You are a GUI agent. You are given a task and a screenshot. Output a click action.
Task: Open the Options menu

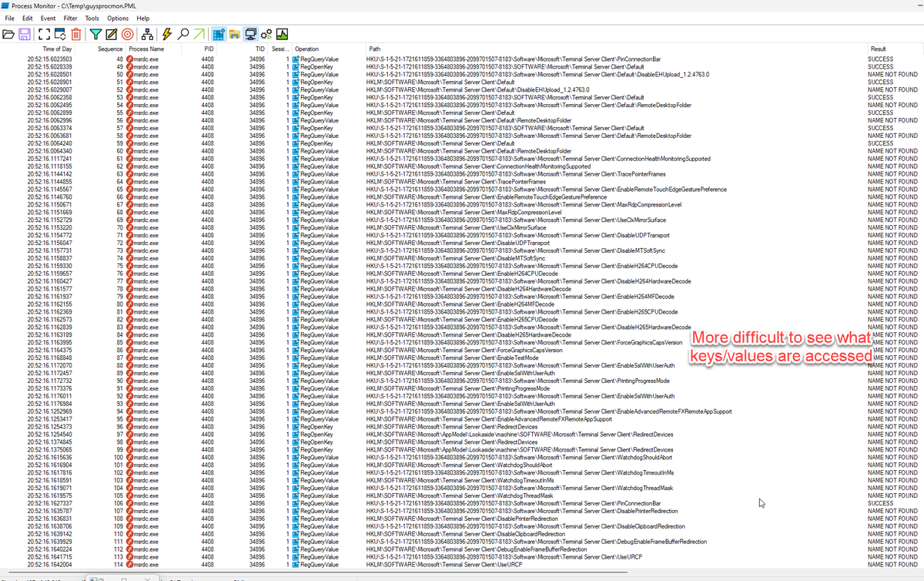tap(118, 18)
